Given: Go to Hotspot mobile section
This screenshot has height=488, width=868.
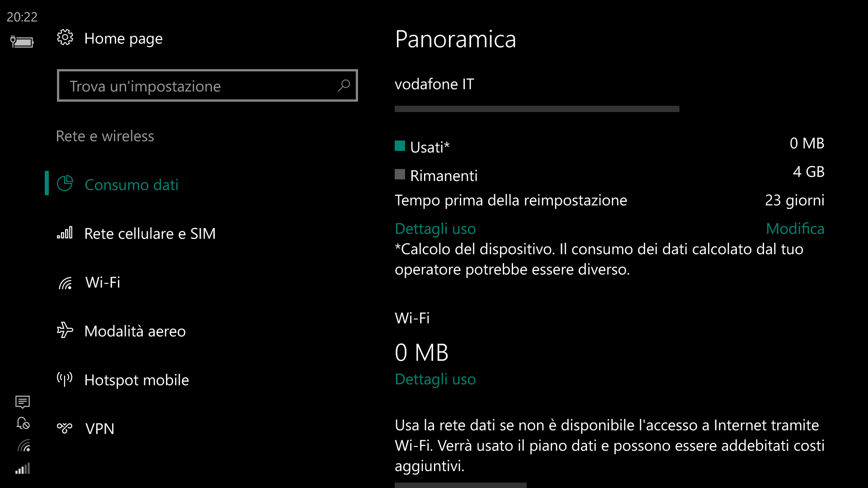Looking at the screenshot, I should coord(137,380).
